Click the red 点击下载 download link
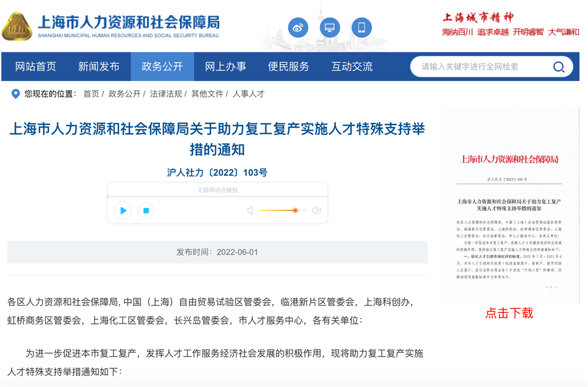 509,313
